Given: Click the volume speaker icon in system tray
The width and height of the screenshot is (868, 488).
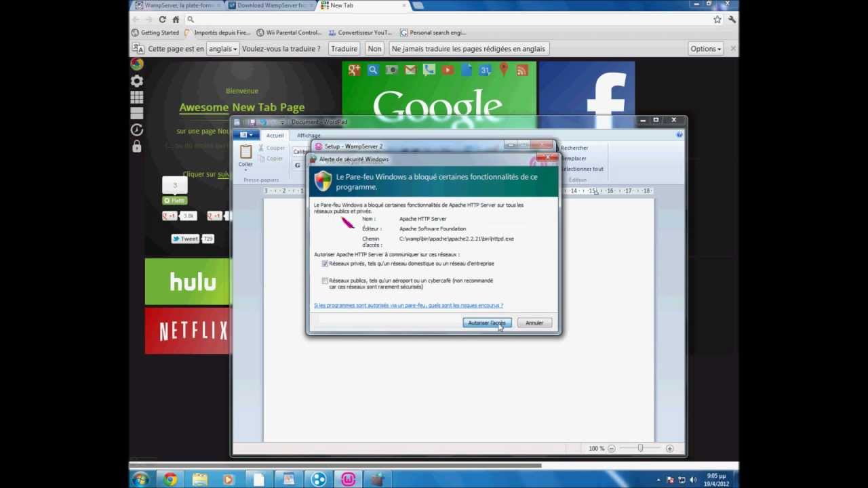Looking at the screenshot, I should [x=693, y=480].
